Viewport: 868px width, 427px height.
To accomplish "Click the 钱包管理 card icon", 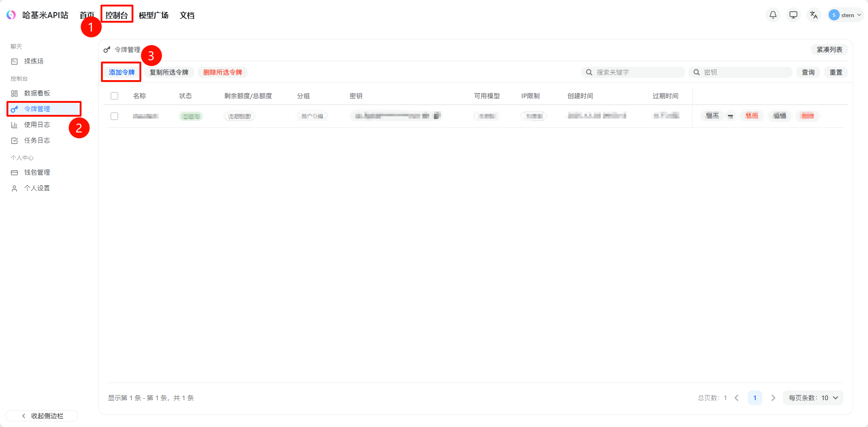I will (x=14, y=172).
